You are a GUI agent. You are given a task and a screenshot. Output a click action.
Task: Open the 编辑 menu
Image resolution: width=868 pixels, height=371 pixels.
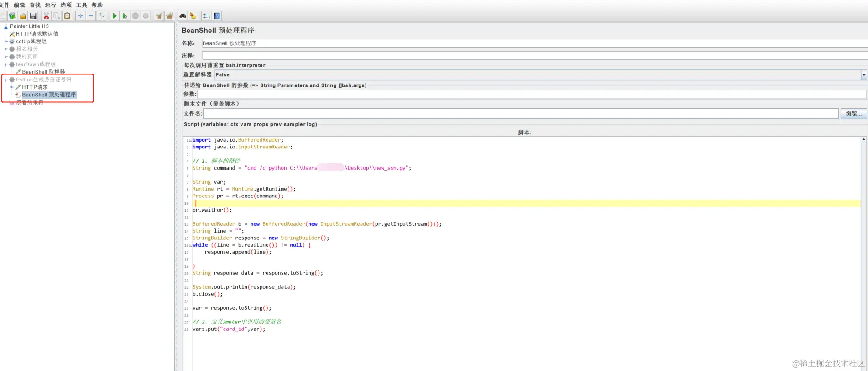coord(20,5)
